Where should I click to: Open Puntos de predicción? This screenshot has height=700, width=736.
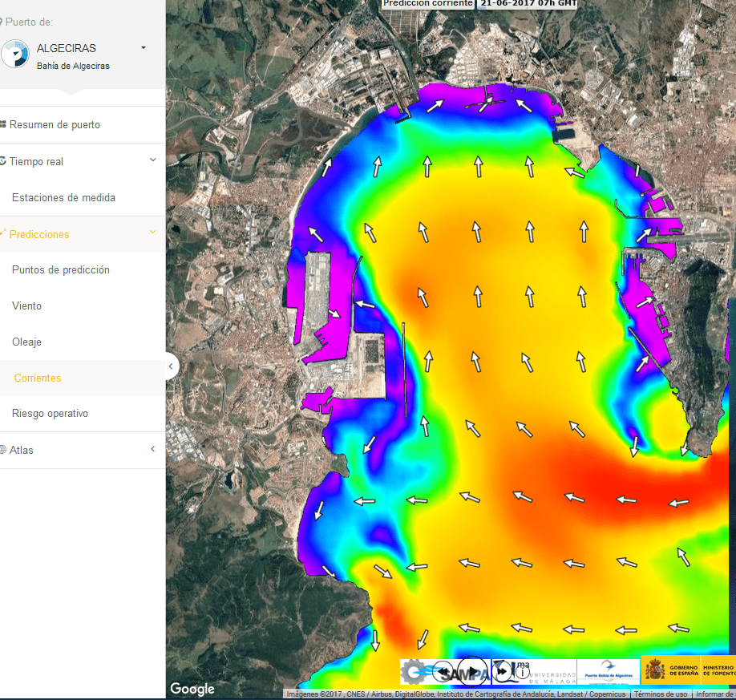point(60,270)
